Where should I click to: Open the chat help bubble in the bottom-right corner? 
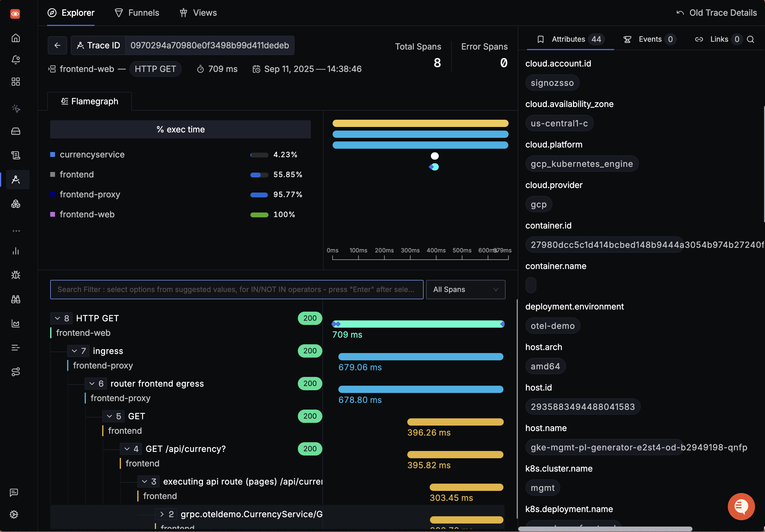coord(741,507)
